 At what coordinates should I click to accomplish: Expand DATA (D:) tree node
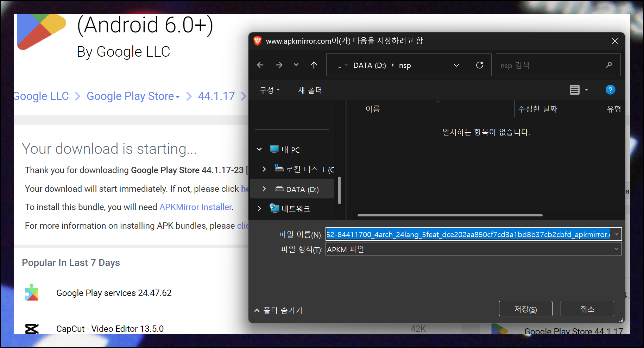click(x=264, y=189)
